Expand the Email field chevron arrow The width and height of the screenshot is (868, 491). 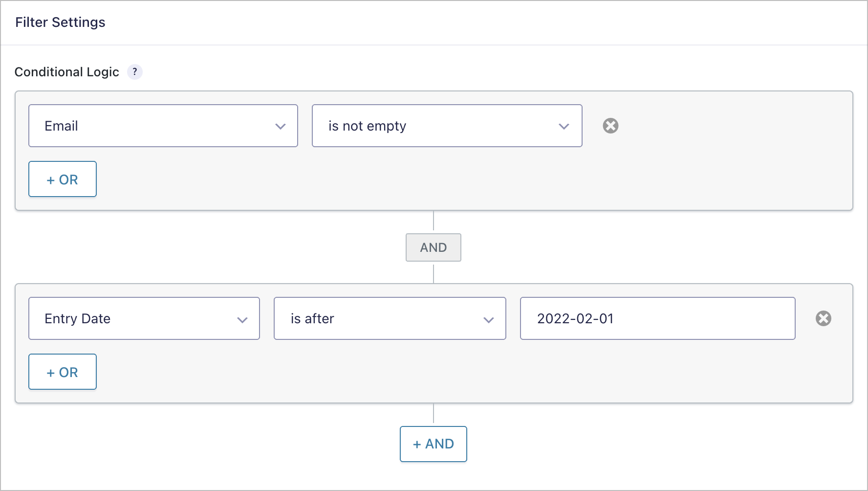coord(280,126)
